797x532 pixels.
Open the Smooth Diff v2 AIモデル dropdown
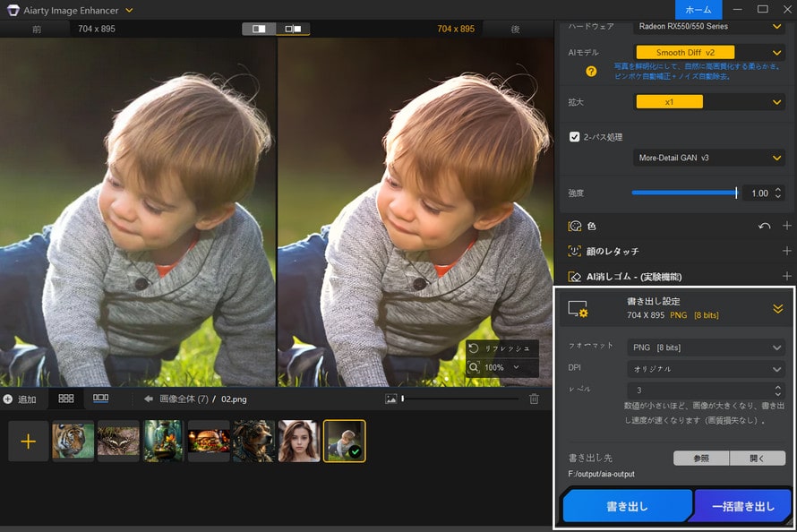click(x=685, y=52)
